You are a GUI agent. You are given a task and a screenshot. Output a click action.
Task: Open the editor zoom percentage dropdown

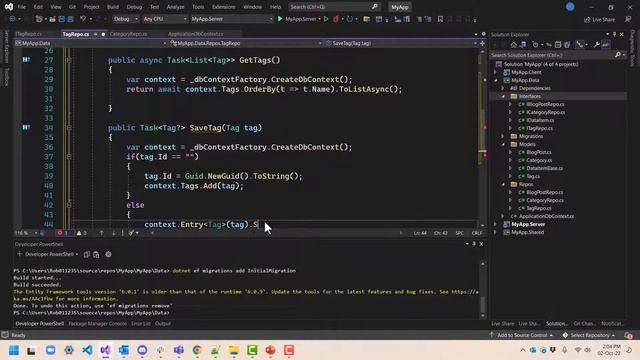point(26,233)
